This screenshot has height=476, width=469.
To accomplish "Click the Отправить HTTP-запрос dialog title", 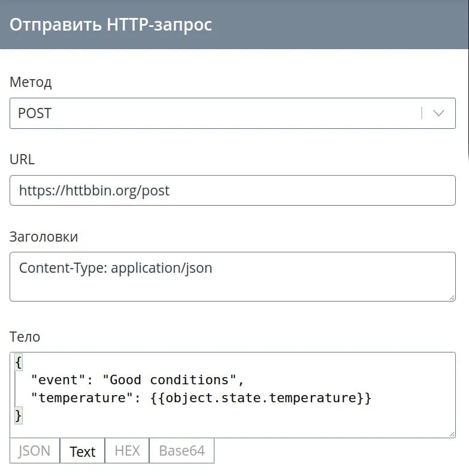I will pyautogui.click(x=111, y=25).
